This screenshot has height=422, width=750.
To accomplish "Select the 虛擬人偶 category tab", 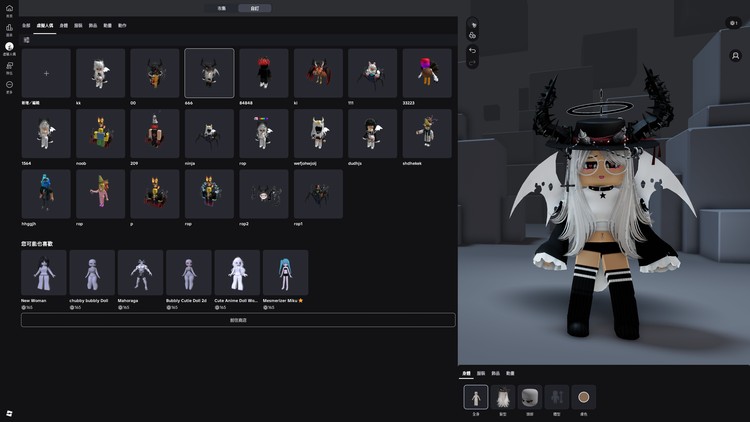I will 45,25.
